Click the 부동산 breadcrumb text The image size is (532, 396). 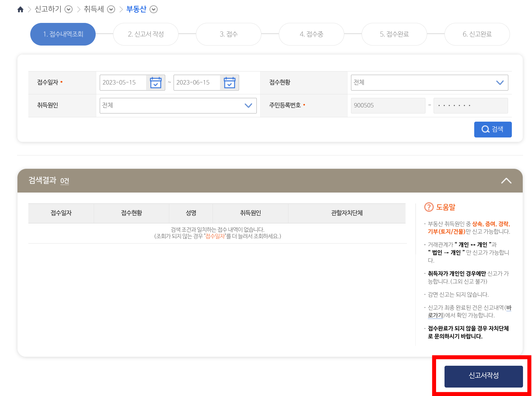tap(136, 9)
